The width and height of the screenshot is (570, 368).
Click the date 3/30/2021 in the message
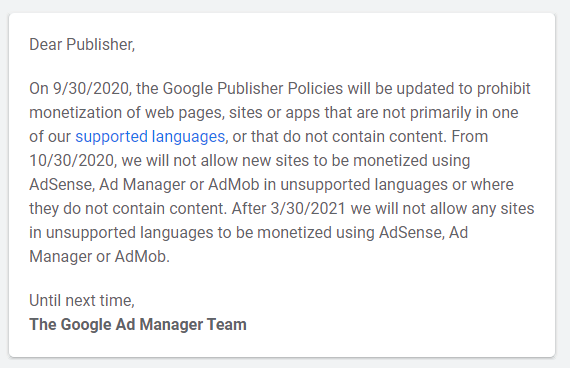[308, 209]
